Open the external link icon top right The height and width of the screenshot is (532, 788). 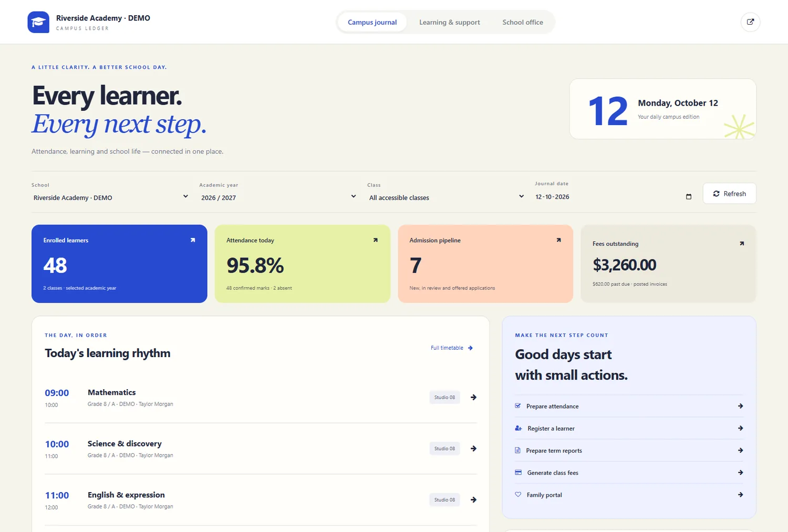(x=750, y=22)
